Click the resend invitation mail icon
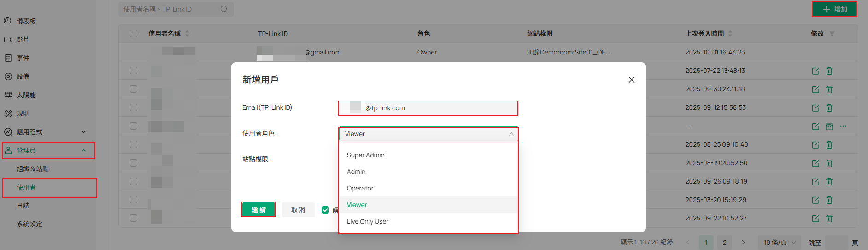This screenshot has height=250, width=868. click(829, 126)
